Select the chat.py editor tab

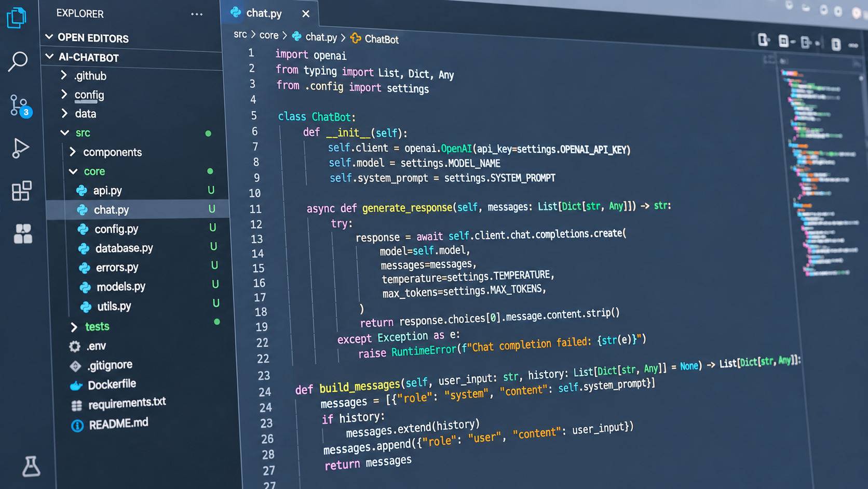click(x=270, y=13)
